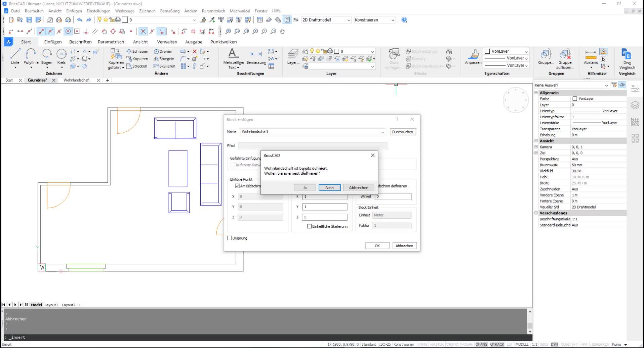
Task: Click Ja to redefine the block
Action: pyautogui.click(x=305, y=187)
